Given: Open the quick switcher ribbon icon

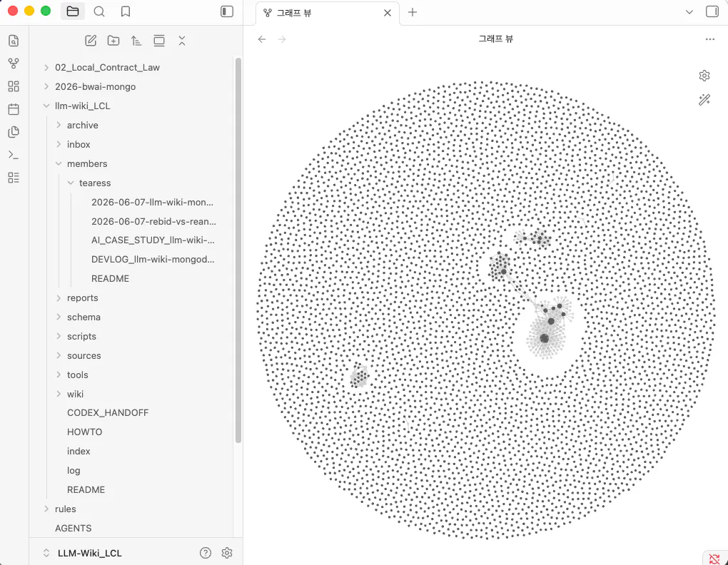Looking at the screenshot, I should [x=14, y=41].
